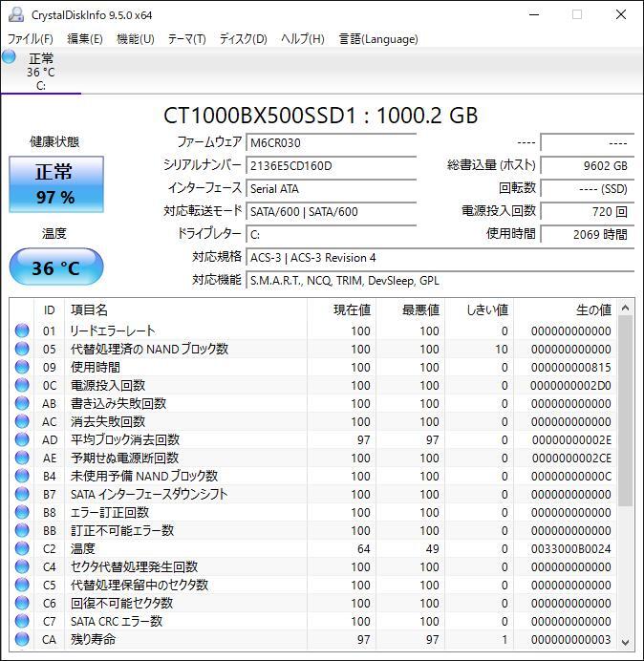
Task: Click status icon for 01 リードエラーレート
Action: 22,330
